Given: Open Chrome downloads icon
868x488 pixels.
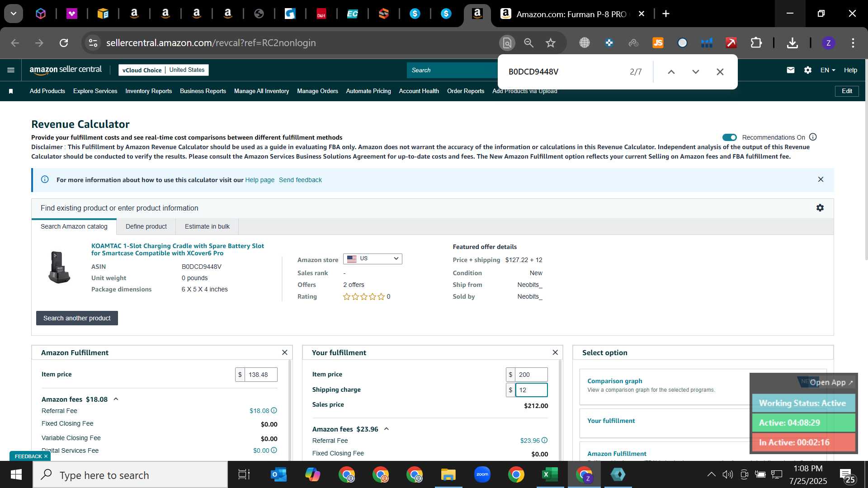Looking at the screenshot, I should [792, 43].
